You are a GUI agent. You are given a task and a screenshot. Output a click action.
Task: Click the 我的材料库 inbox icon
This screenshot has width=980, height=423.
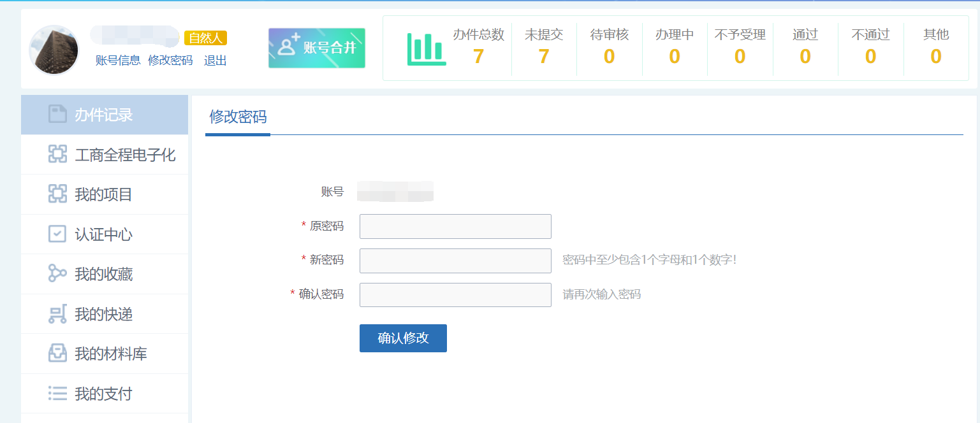pyautogui.click(x=58, y=354)
